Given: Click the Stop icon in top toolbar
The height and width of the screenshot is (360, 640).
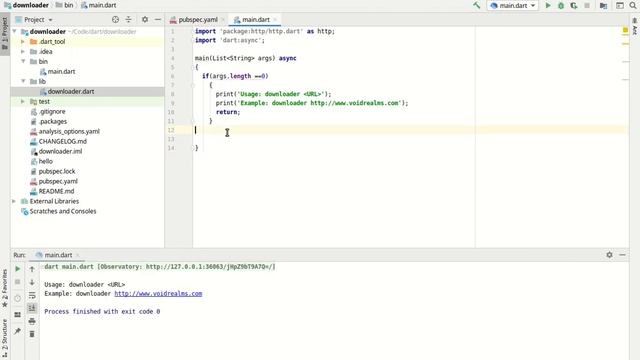Looking at the screenshot, I should [587, 5].
